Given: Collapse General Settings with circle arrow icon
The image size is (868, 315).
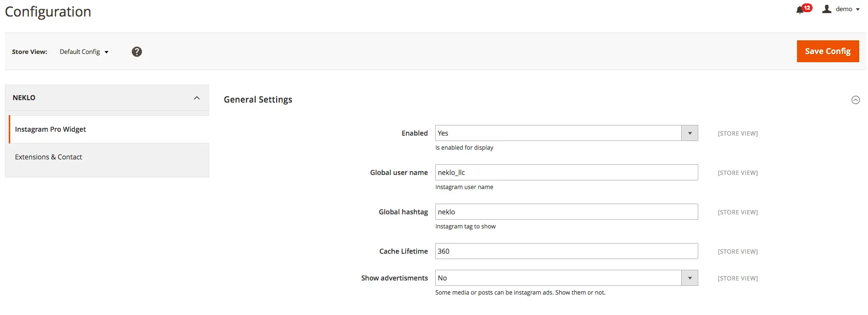Looking at the screenshot, I should click(x=855, y=100).
